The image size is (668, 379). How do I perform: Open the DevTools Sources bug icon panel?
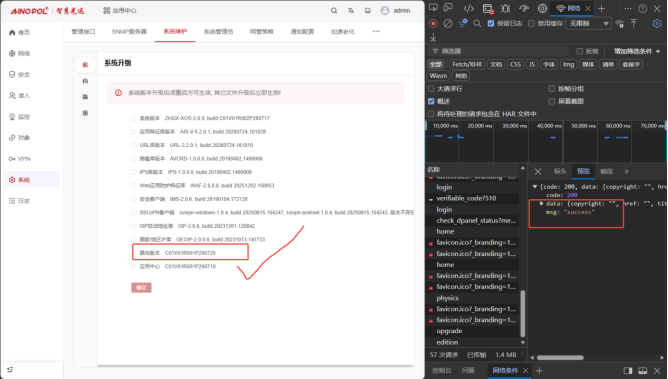(x=506, y=9)
